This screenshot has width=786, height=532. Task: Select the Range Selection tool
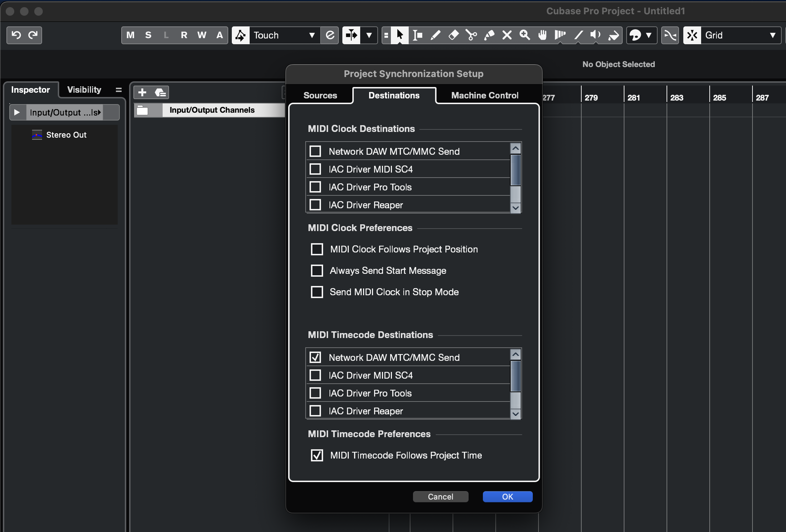[x=418, y=35]
